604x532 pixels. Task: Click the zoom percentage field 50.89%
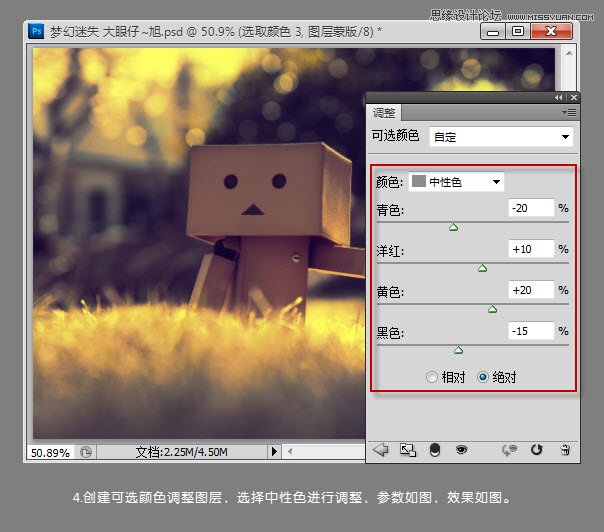pos(50,452)
